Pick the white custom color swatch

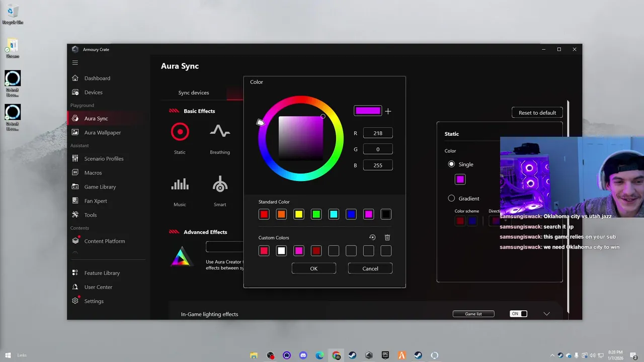click(x=281, y=250)
